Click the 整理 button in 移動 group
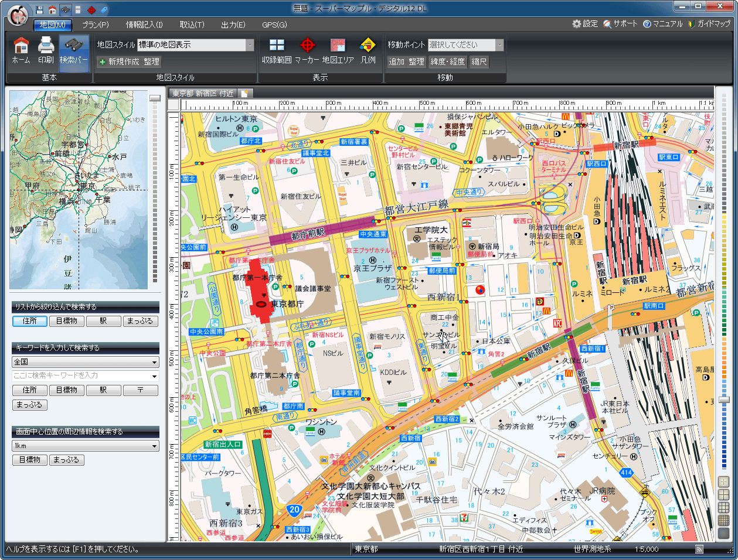Screen dimensions: 738x560 pos(416,62)
